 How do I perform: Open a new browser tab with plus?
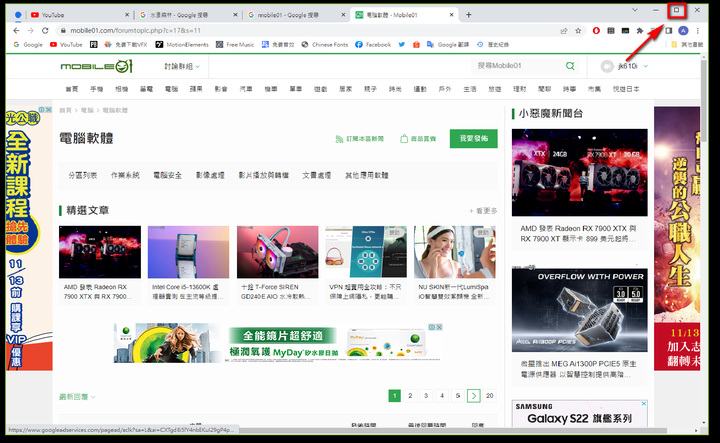pyautogui.click(x=468, y=15)
